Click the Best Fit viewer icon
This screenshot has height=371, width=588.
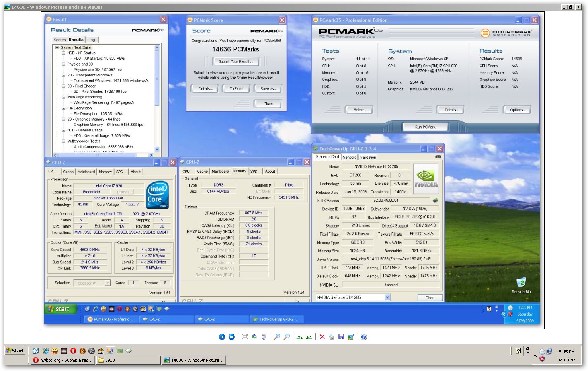(245, 337)
